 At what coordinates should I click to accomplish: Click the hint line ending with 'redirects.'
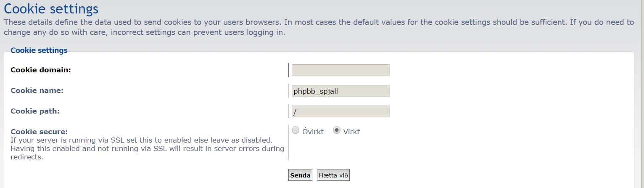27,157
